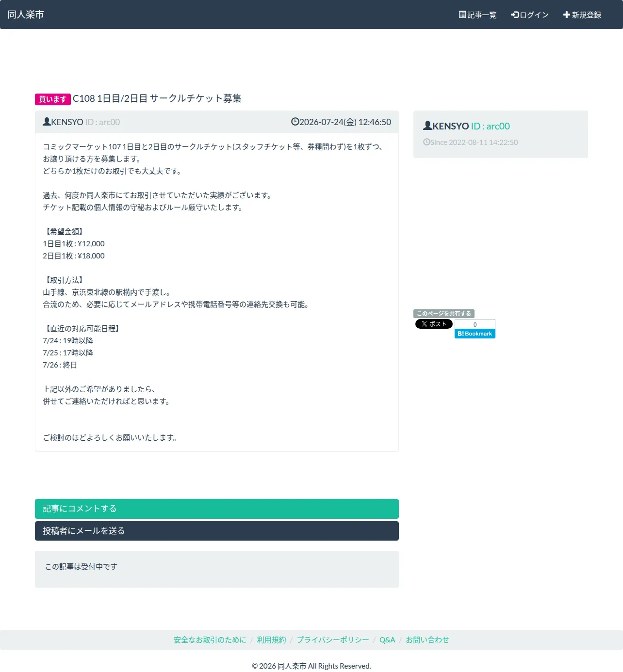Expand 記事にコメントする section
623x672 pixels.
click(x=217, y=509)
